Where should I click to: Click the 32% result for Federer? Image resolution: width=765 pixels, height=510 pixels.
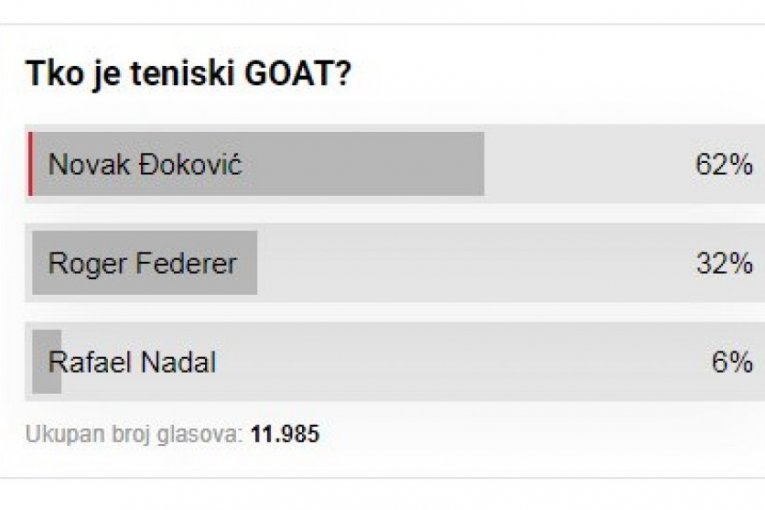[723, 263]
